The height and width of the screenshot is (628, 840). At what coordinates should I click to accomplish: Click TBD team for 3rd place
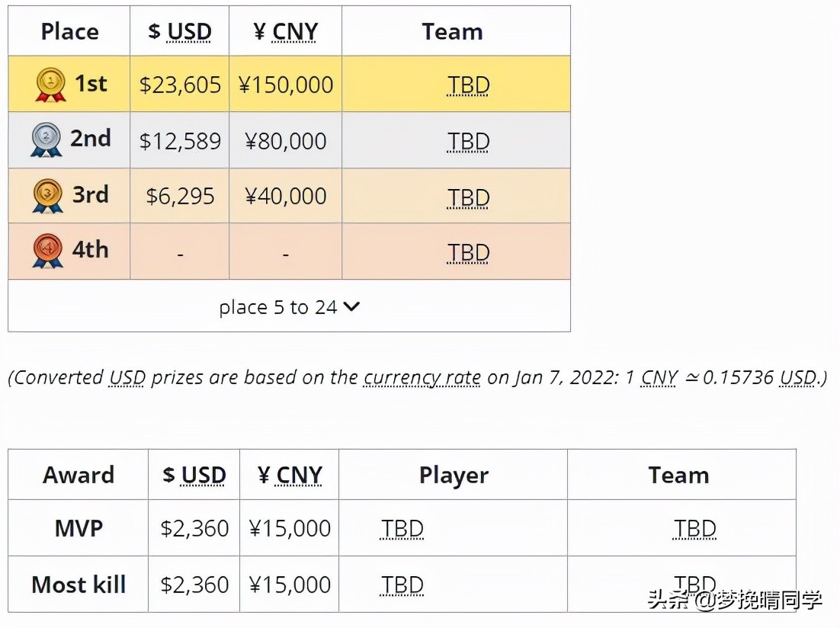click(468, 197)
